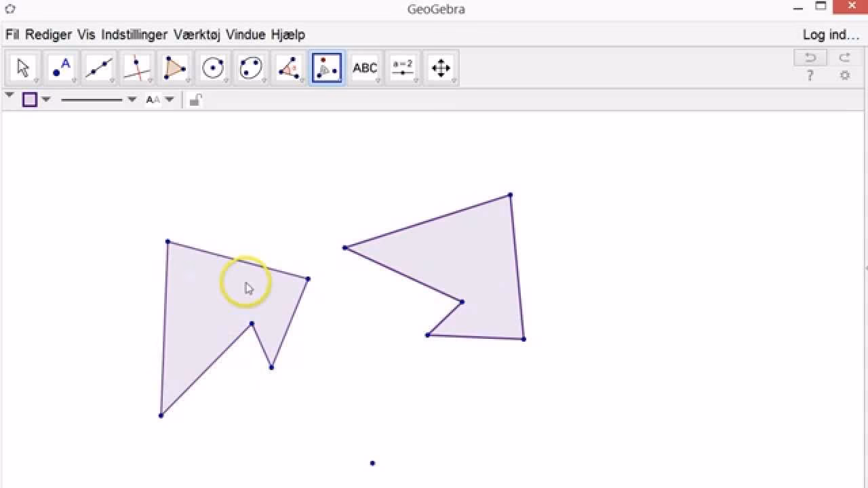Select the Ellipse conic tool
868x488 pixels.
(251, 68)
